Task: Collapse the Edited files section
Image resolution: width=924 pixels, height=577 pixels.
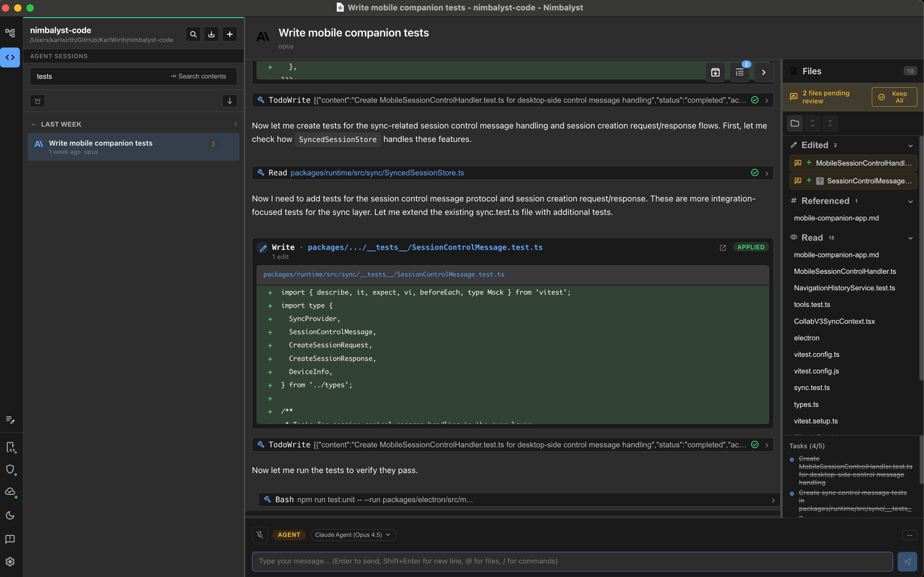Action: click(x=910, y=146)
